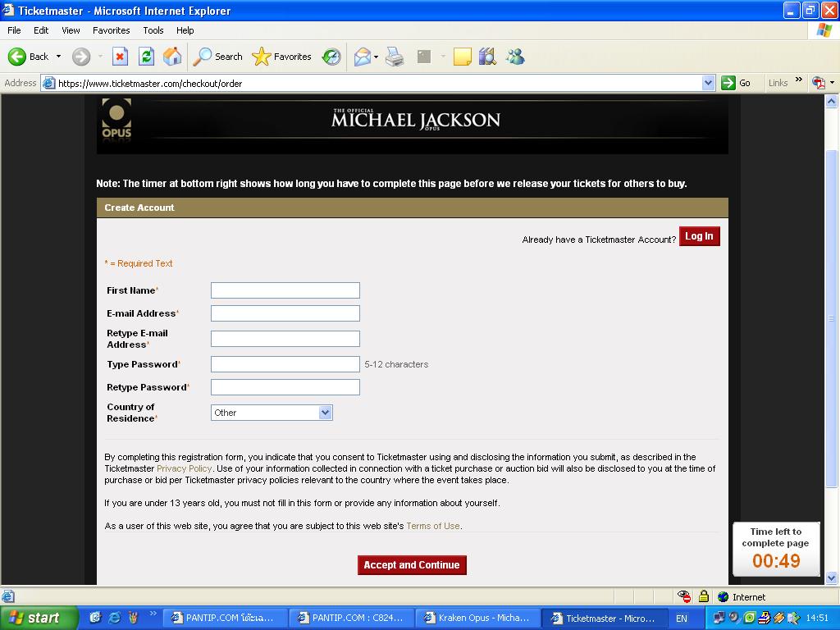Click the privacy report eye icon in status bar

(x=684, y=596)
